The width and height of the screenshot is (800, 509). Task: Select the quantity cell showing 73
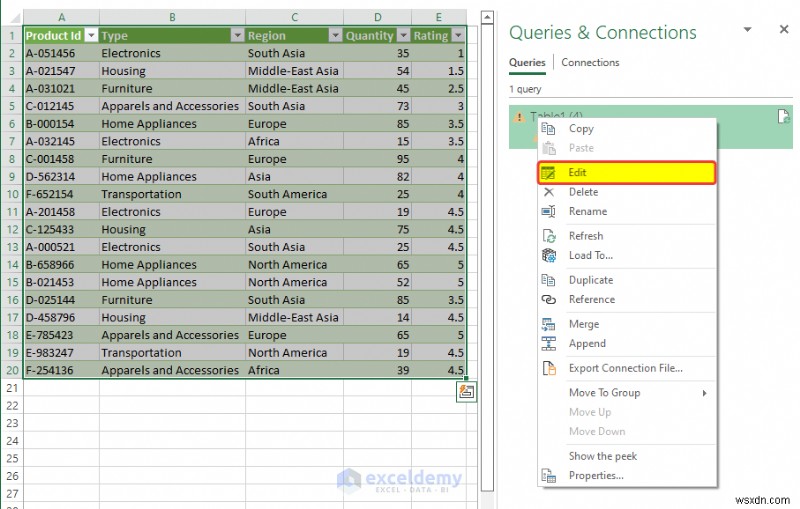coord(378,107)
